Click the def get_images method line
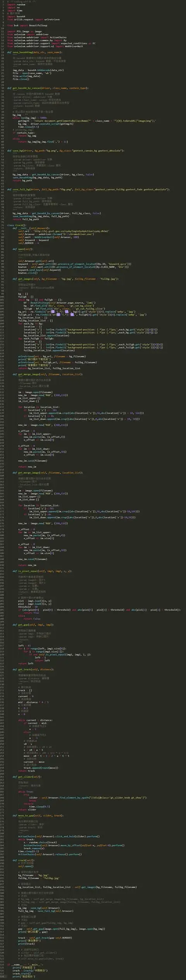The image size is (186, 980). tap(65, 279)
